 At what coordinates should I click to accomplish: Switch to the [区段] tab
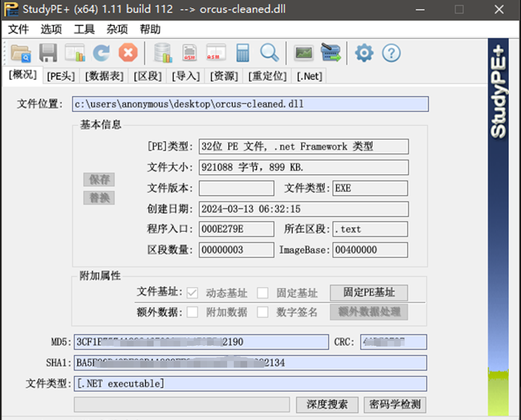pos(148,76)
